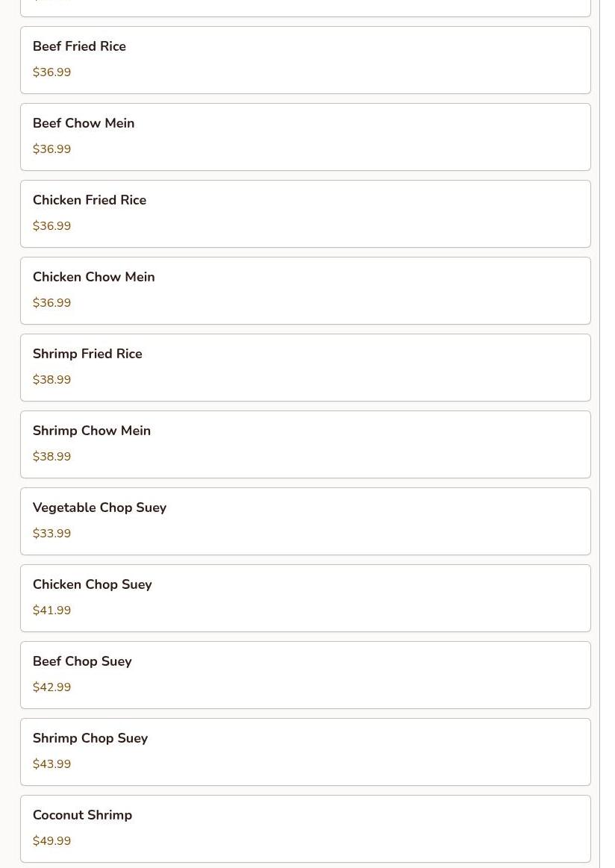Select the Beef Fried Rice menu item
615x868 pixels.
point(305,60)
